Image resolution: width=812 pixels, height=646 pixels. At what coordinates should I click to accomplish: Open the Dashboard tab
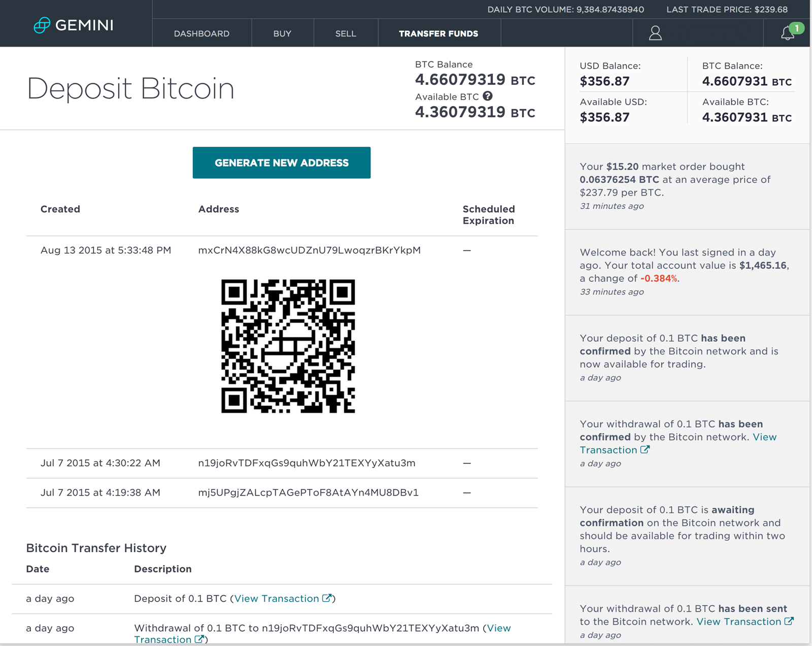pyautogui.click(x=201, y=34)
